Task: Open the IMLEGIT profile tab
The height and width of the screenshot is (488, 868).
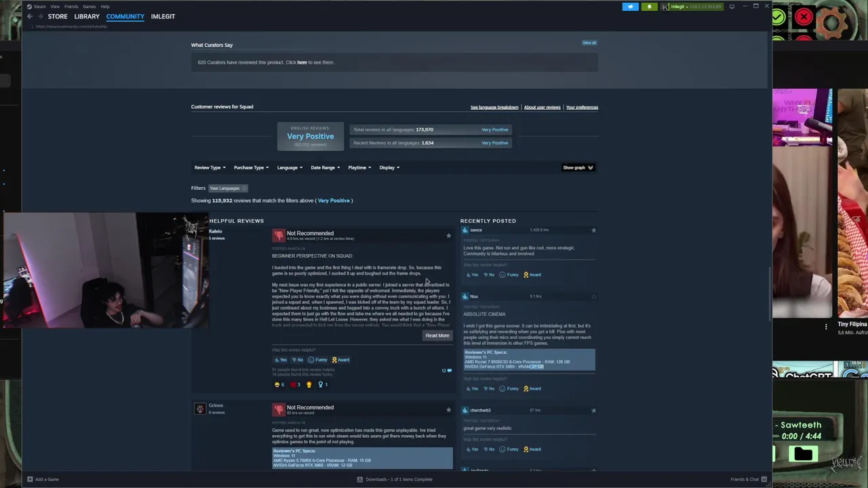Action: click(163, 16)
